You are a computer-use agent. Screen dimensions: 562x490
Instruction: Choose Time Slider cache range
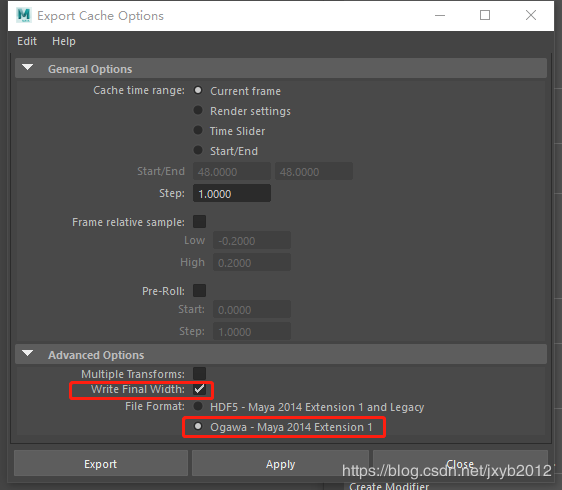[x=198, y=130]
